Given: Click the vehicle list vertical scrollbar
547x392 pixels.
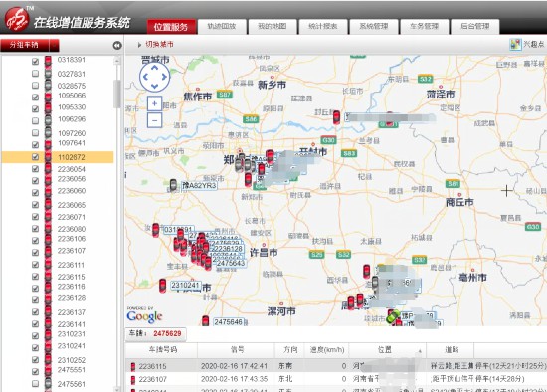Looking at the screenshot, I should (117, 95).
